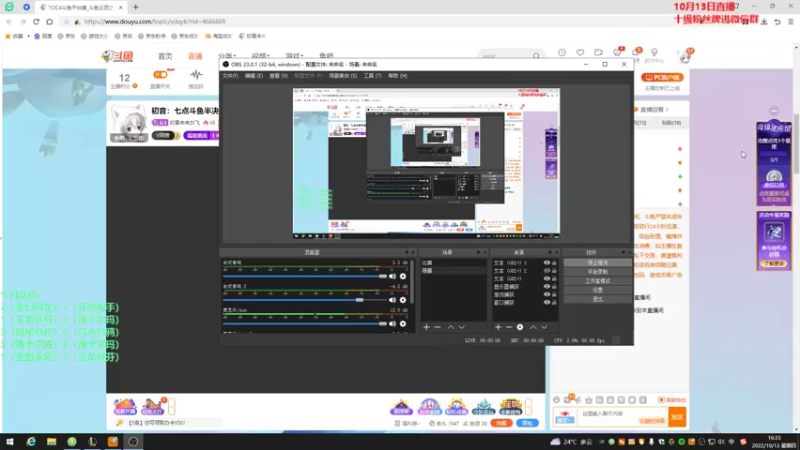Open File Explorer from the taskbar

coord(52,442)
